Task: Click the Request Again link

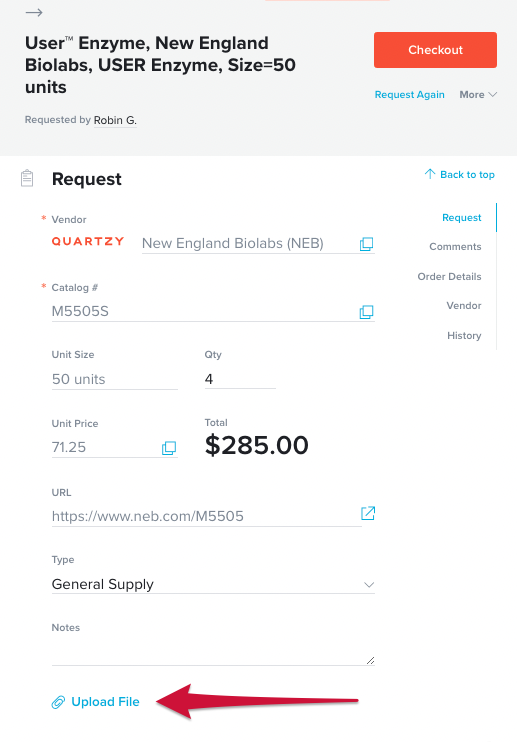Action: tap(410, 95)
